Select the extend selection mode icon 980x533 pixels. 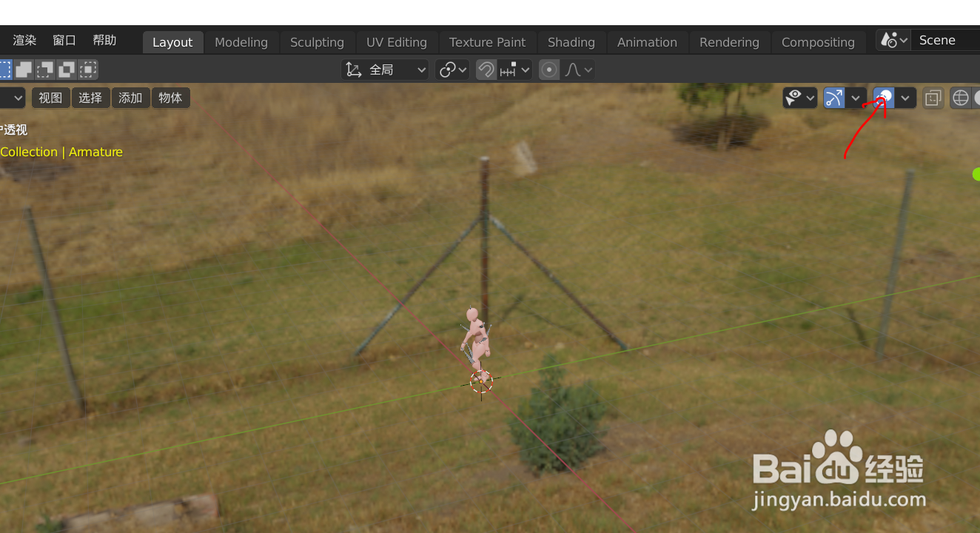[x=24, y=70]
